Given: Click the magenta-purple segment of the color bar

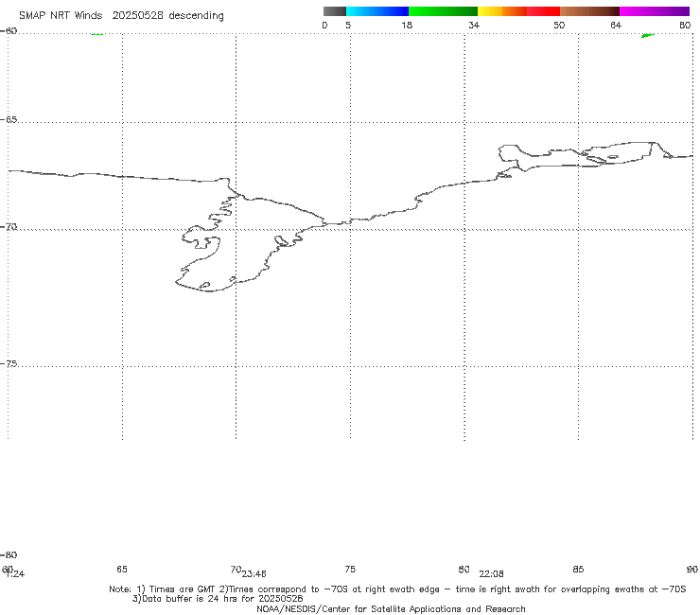Looking at the screenshot, I should click(x=655, y=11).
